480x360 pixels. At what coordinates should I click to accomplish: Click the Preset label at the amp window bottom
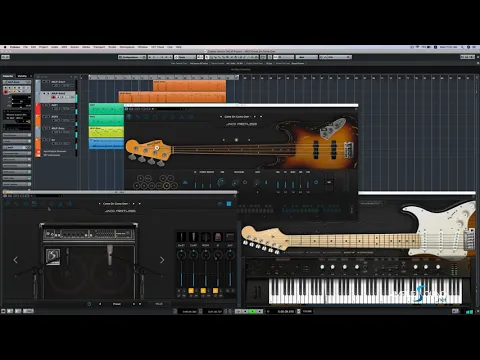pos(117,304)
